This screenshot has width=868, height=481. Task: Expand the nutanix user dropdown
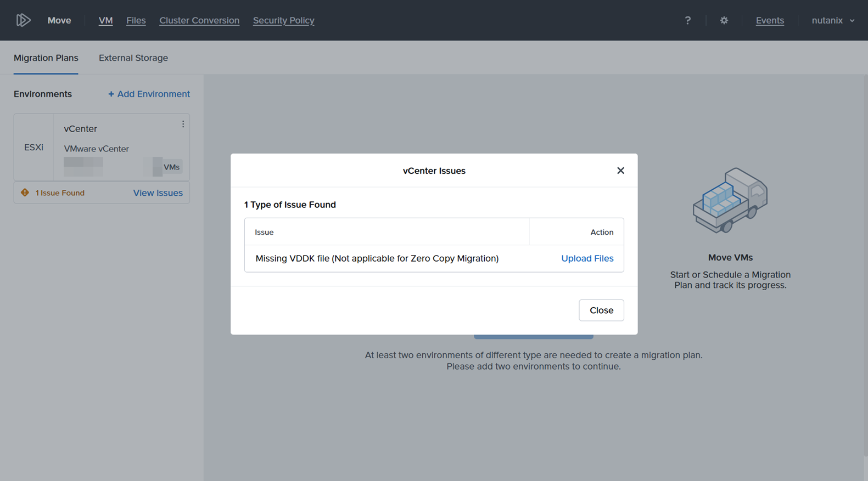tap(833, 20)
